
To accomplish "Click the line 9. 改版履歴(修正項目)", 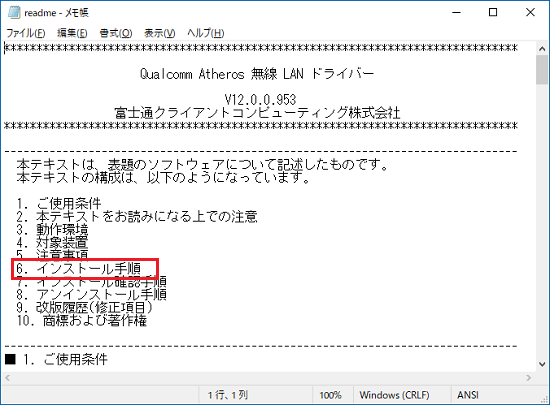I will (x=85, y=308).
